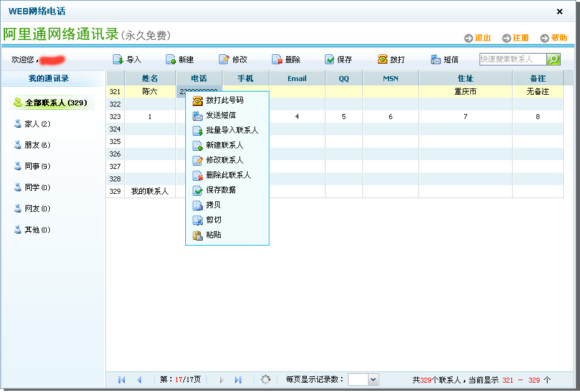Click the 帮助 arrow icon
The height and width of the screenshot is (392, 580).
coord(544,38)
